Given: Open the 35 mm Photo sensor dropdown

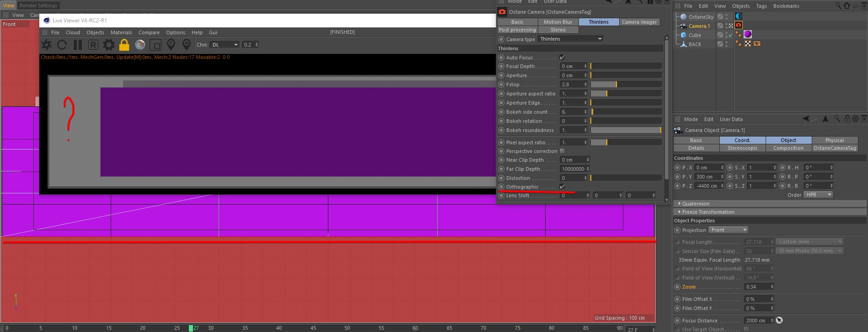Looking at the screenshot, I should click(809, 251).
